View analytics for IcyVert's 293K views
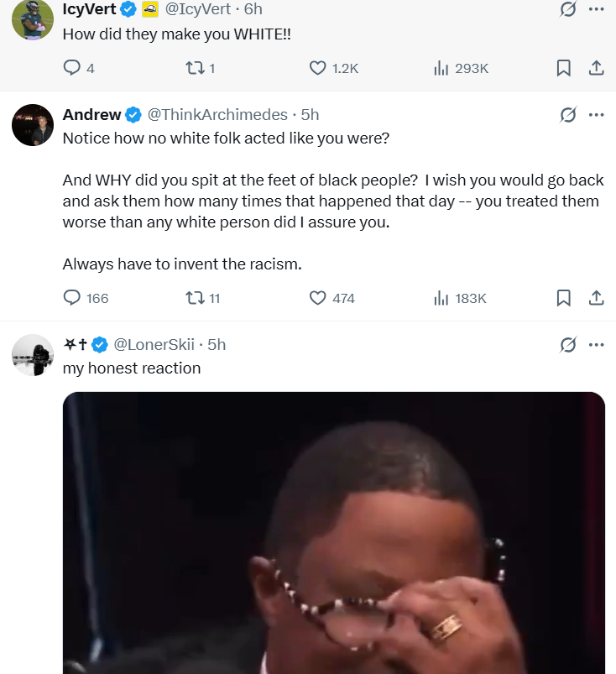The width and height of the screenshot is (616, 674). 441,69
